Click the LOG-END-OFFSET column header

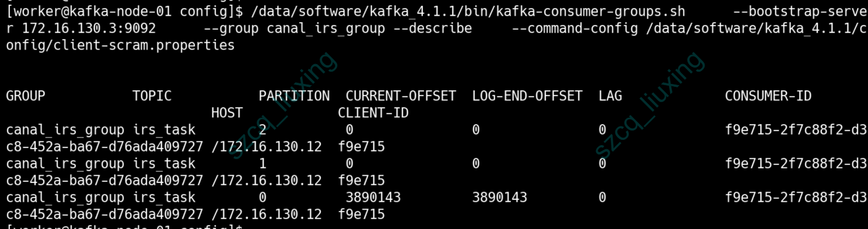[527, 96]
